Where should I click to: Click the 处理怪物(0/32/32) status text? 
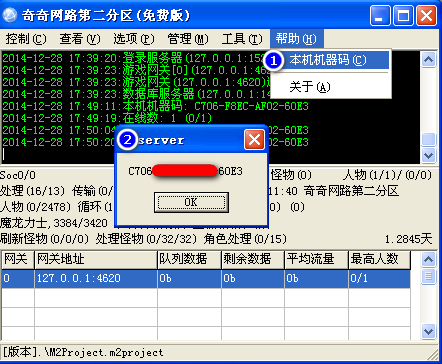(x=146, y=239)
